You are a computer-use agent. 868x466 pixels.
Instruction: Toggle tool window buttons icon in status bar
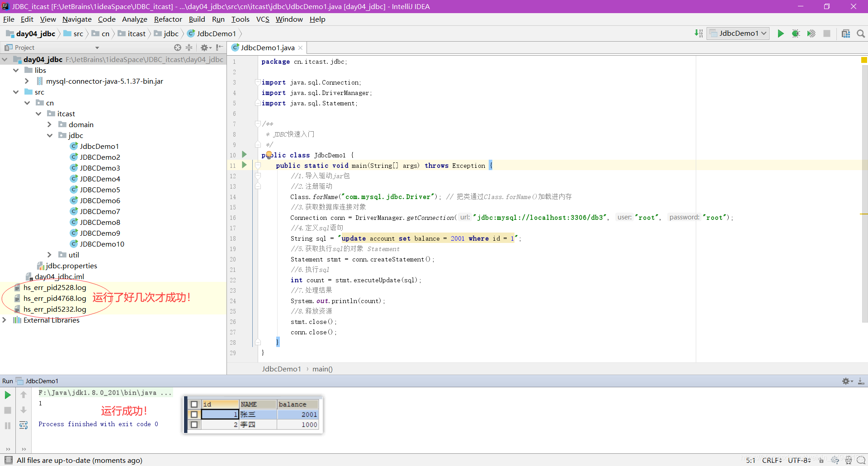point(8,460)
